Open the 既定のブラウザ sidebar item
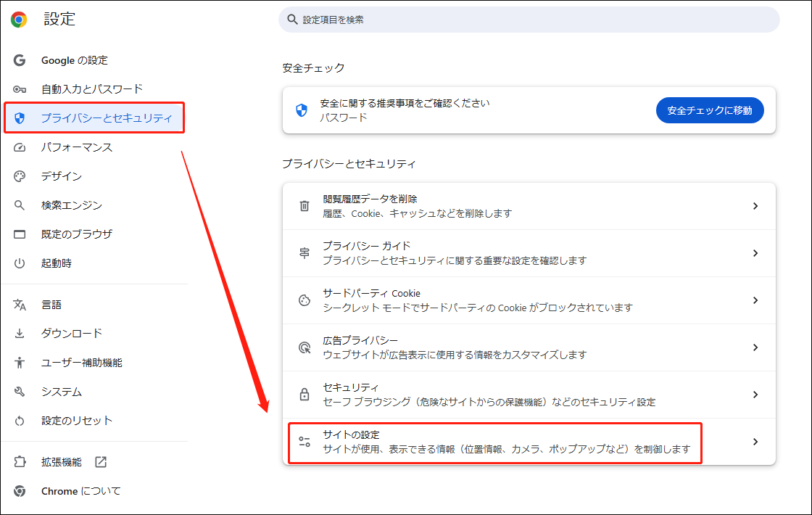Screen dimensions: 812x515 77,234
